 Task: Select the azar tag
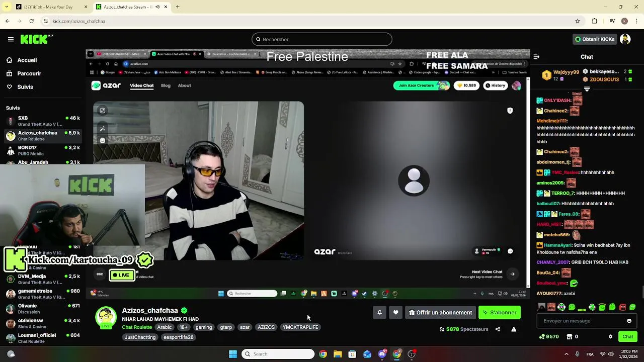[x=245, y=327]
